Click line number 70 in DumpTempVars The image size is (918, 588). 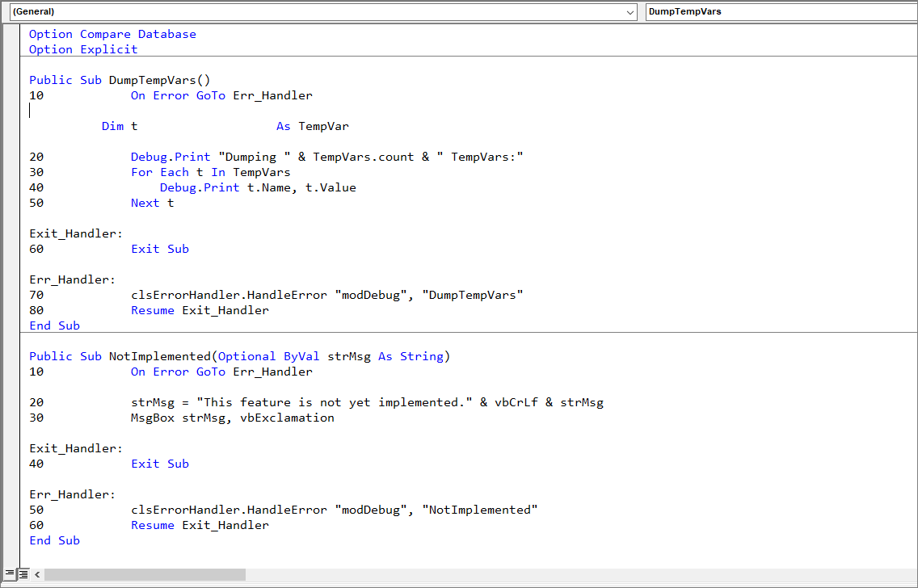36,295
